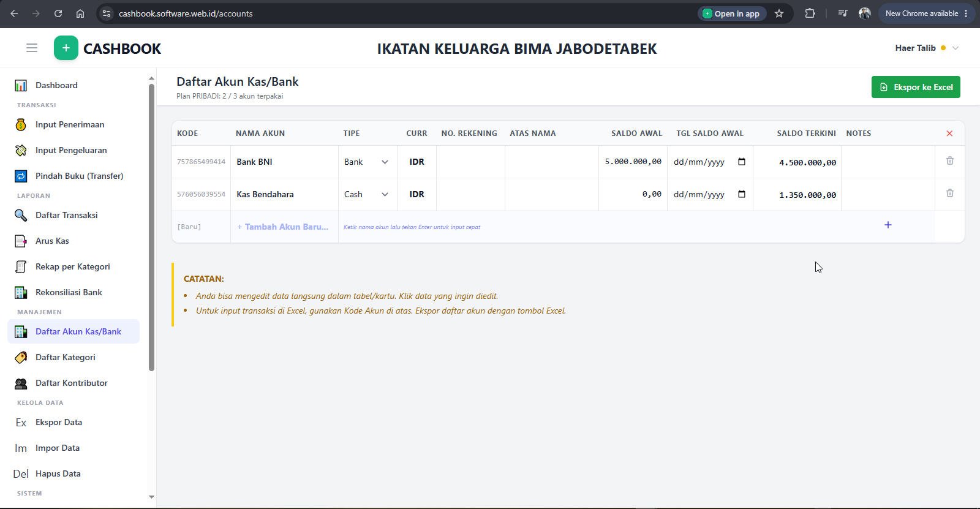Click the Bank BNI No. Rekening field
Viewport: 980px width, 509px height.
point(470,162)
